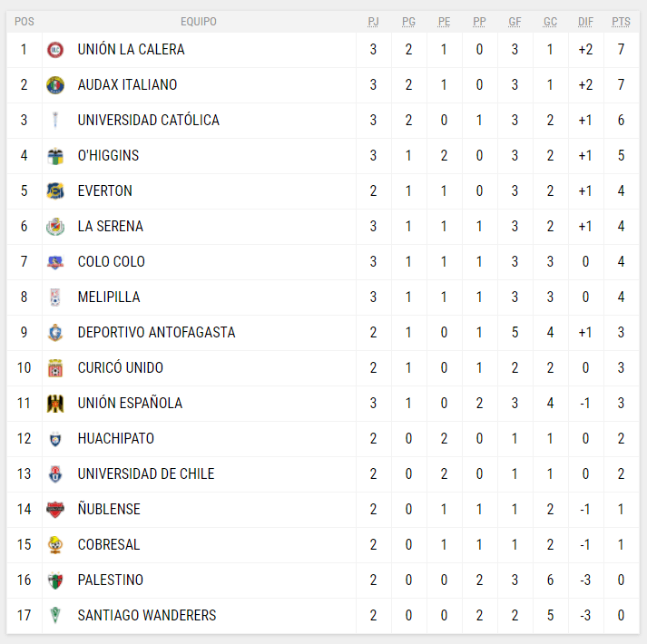Click the Colo Colo team crest

(55, 262)
